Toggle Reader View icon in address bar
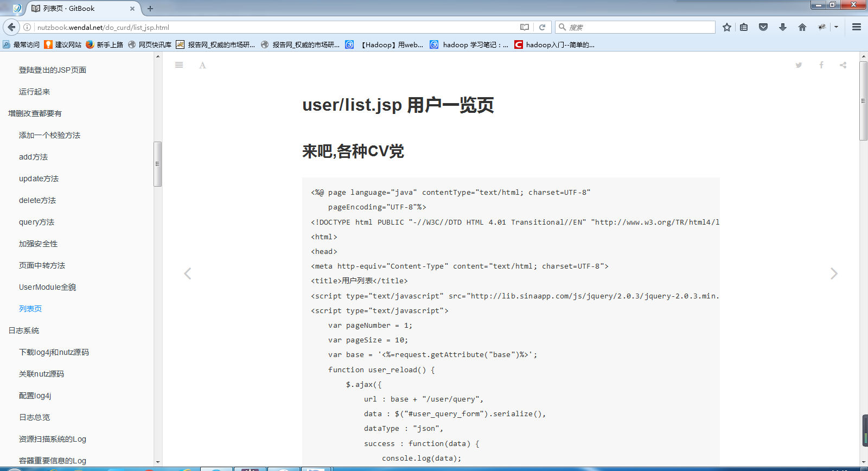The height and width of the screenshot is (471, 868). coord(525,27)
